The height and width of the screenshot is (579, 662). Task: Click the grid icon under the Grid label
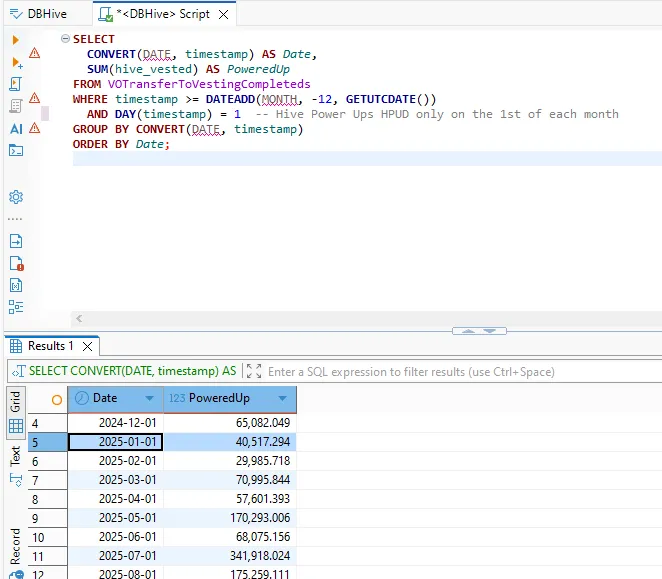[x=16, y=426]
